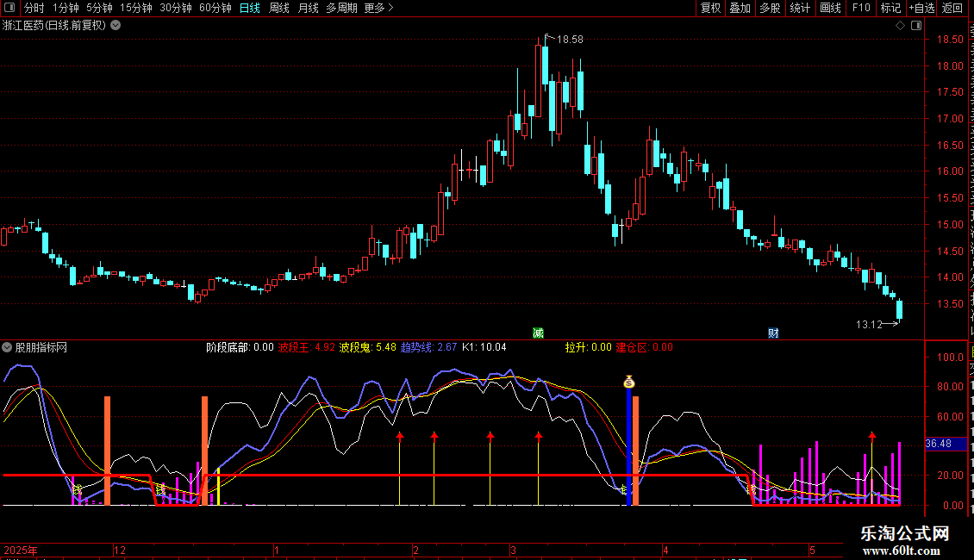The width and height of the screenshot is (974, 560).
Task: Click the 返回 back button
Action: tap(952, 8)
